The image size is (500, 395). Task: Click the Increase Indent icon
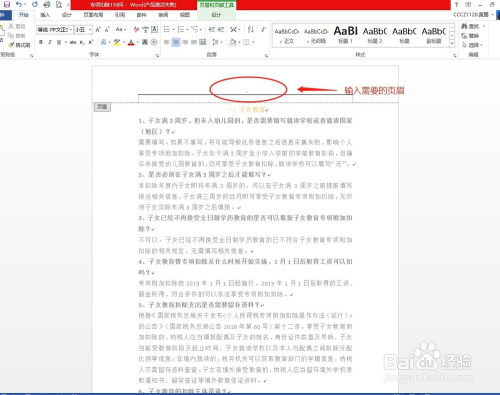221,30
